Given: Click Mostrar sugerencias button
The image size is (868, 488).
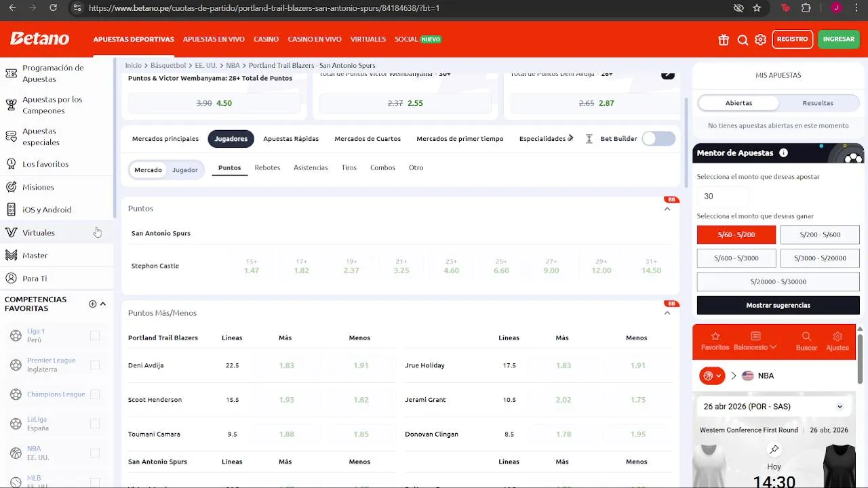Looking at the screenshot, I should click(x=778, y=305).
